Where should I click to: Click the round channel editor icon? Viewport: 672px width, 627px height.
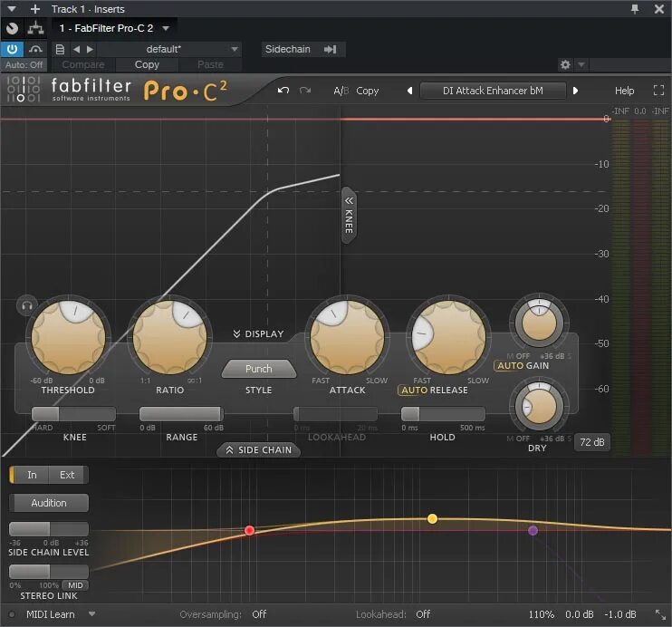12,28
